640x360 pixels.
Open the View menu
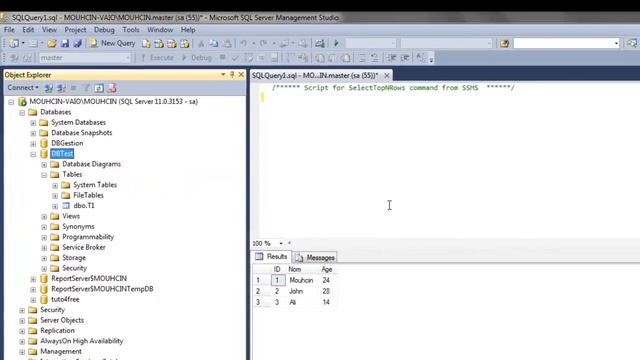click(49, 30)
